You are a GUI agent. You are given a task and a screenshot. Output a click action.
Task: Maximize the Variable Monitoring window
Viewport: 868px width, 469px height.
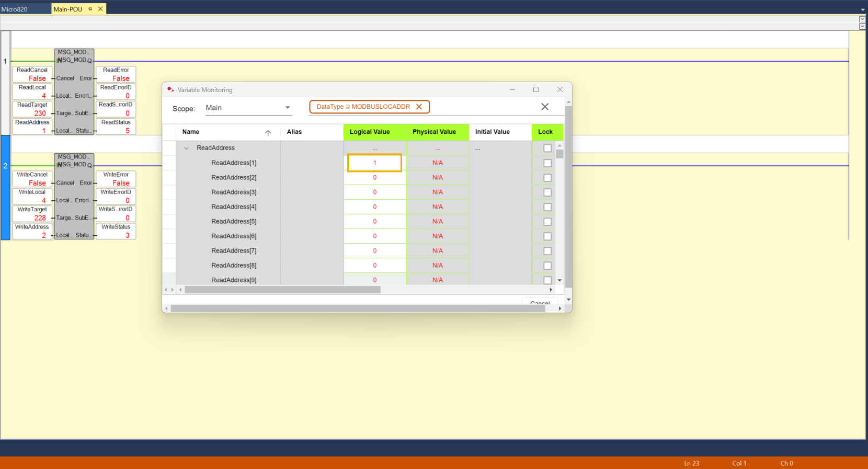click(535, 89)
